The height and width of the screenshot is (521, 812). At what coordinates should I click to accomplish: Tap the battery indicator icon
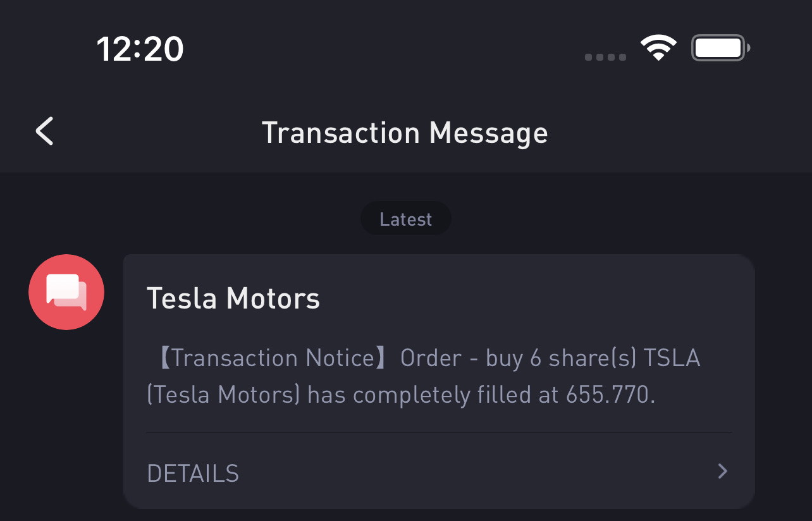[720, 48]
